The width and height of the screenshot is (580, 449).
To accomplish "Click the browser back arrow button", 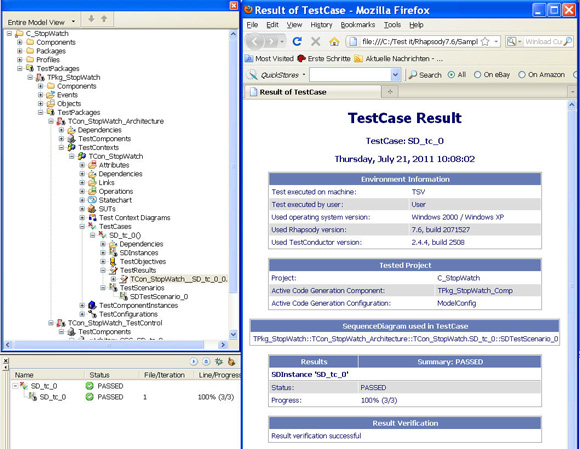I will [255, 41].
